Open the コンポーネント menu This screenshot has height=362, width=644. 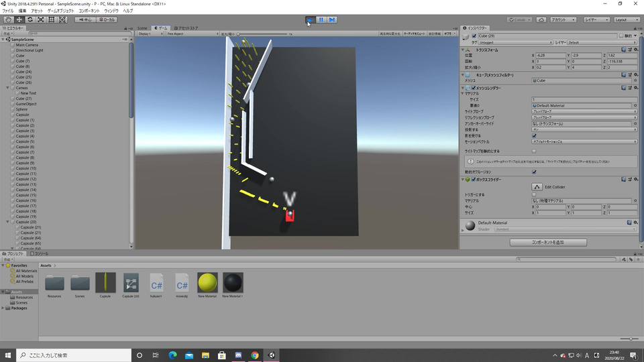click(89, 11)
